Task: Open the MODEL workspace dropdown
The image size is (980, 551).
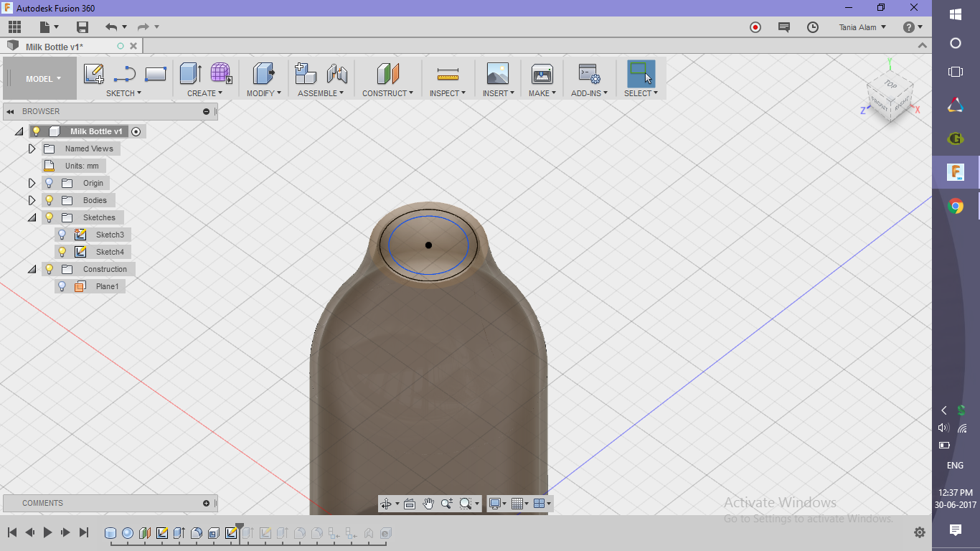Action: [39, 78]
